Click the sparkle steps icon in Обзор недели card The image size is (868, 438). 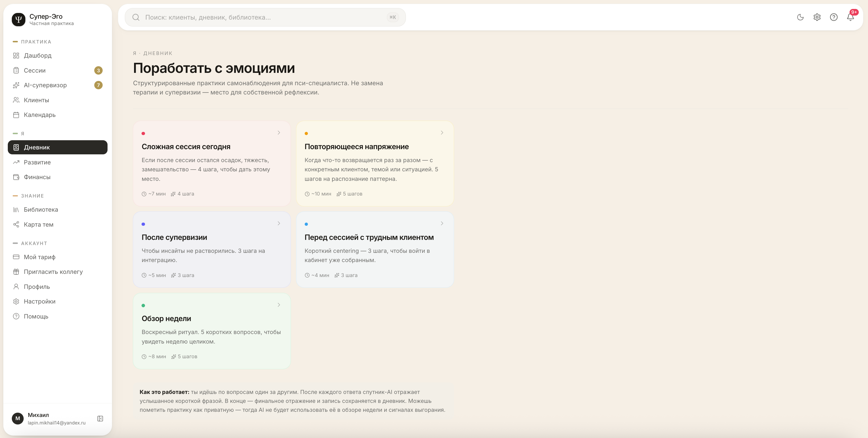174,357
